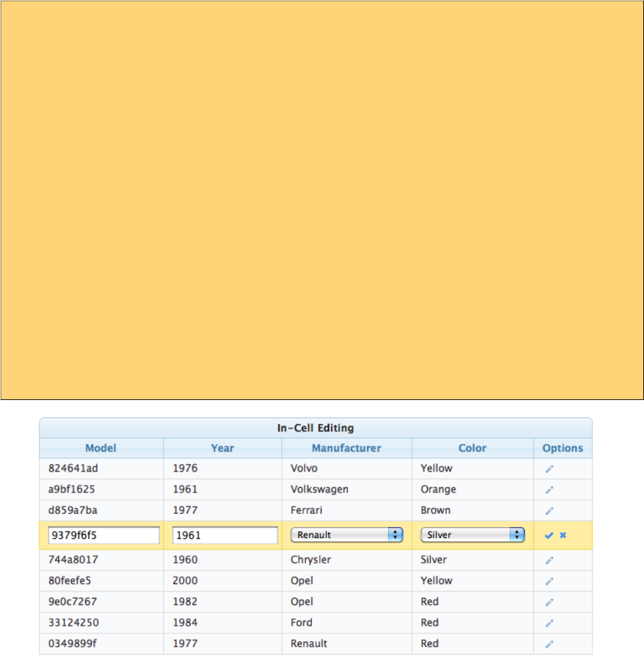
Task: Edit row 0349899f with pencil icon
Action: 549,644
